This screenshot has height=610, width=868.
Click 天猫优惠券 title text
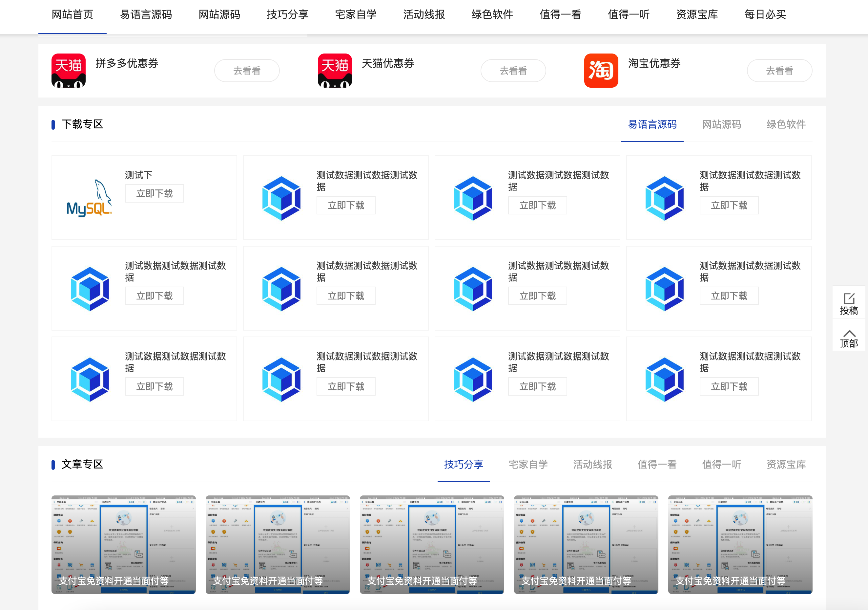388,63
